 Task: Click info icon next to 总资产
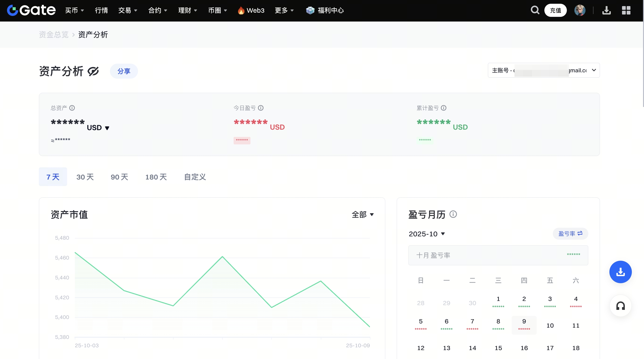tap(72, 108)
